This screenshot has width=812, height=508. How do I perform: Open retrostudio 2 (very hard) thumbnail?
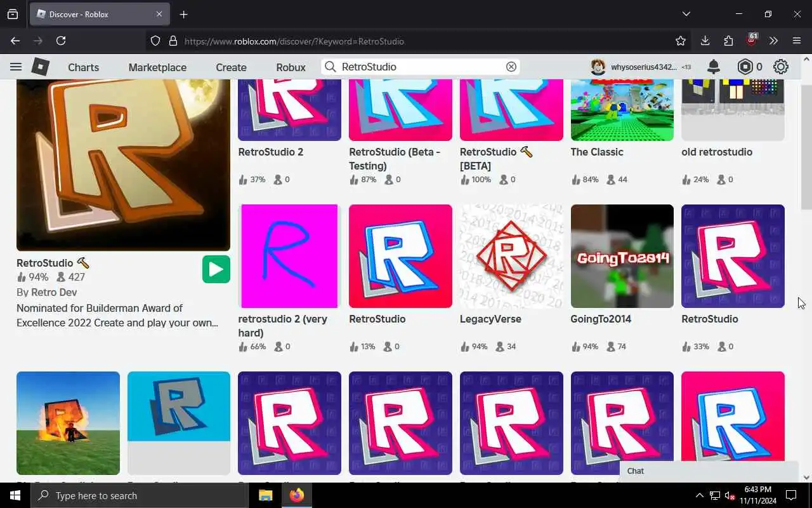pyautogui.click(x=289, y=256)
